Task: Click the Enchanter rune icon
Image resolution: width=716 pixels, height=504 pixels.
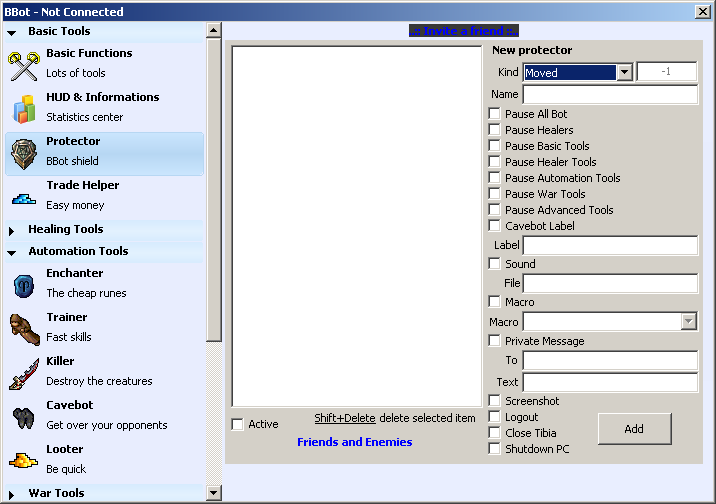Action: [24, 285]
